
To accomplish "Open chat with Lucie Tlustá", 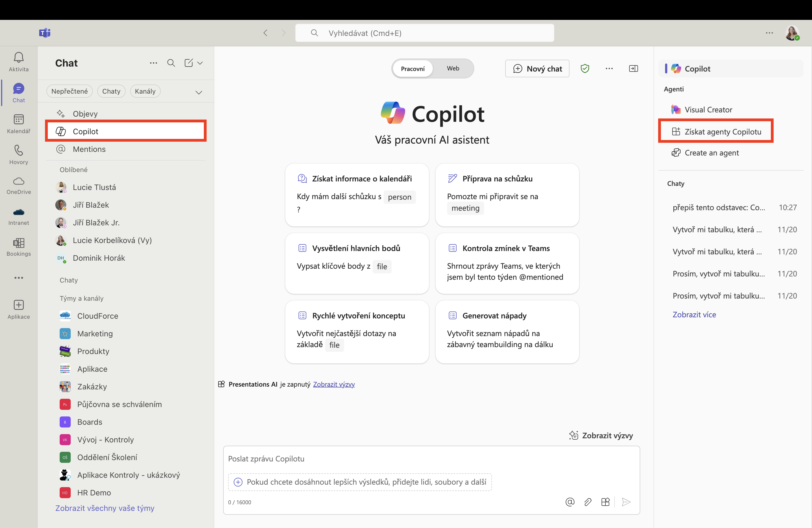I will pyautogui.click(x=126, y=187).
